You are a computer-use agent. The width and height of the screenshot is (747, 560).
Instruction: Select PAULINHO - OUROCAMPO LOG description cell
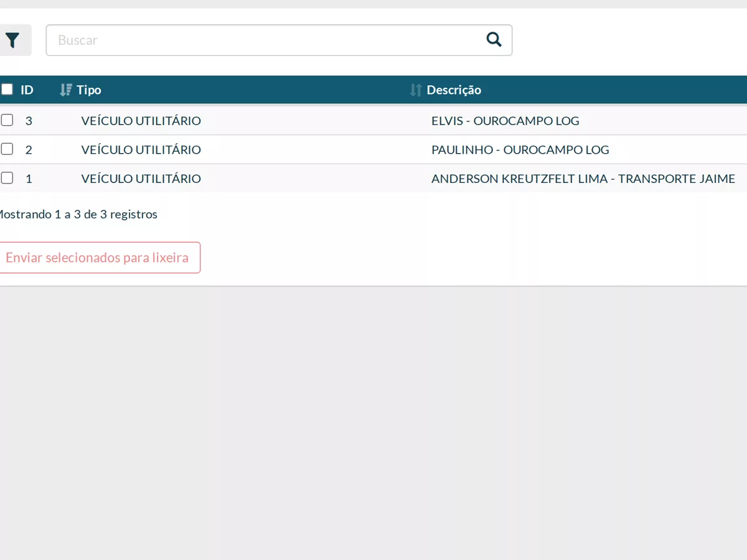tap(520, 149)
